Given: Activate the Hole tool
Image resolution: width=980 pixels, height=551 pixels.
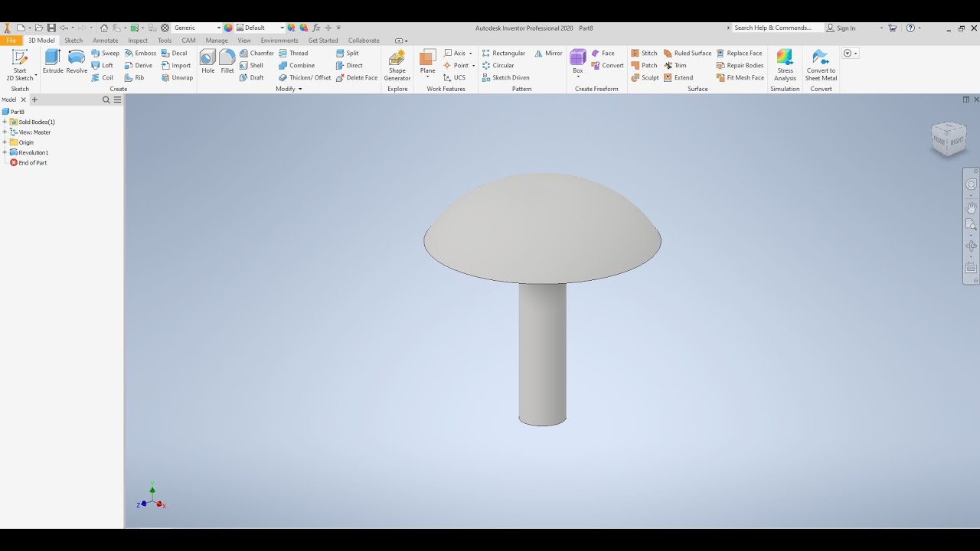Looking at the screenshot, I should click(x=207, y=61).
